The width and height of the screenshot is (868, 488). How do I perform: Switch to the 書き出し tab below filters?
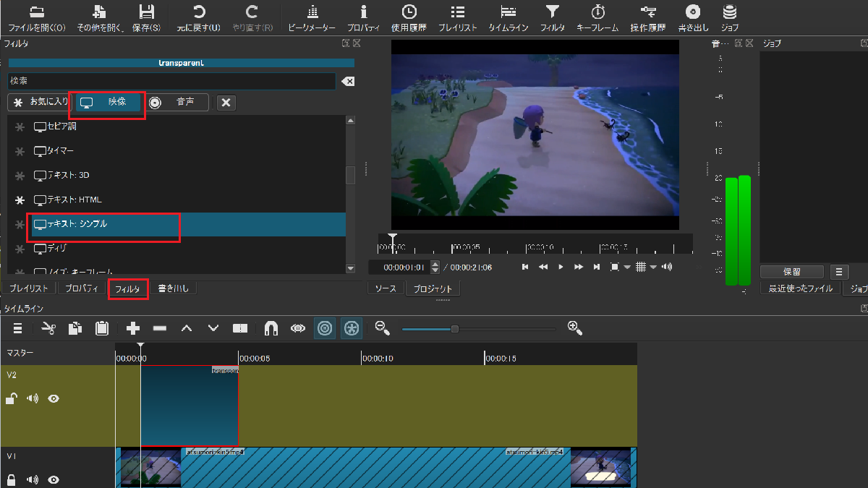pyautogui.click(x=173, y=288)
